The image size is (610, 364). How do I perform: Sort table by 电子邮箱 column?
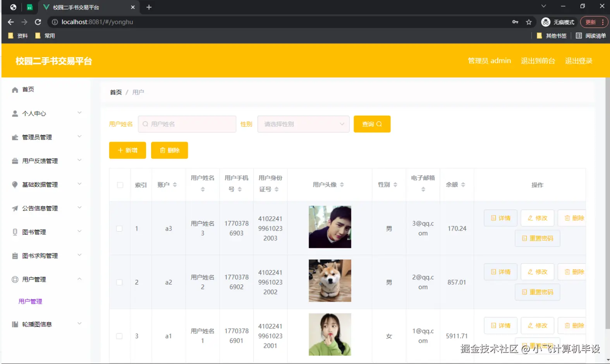click(423, 190)
